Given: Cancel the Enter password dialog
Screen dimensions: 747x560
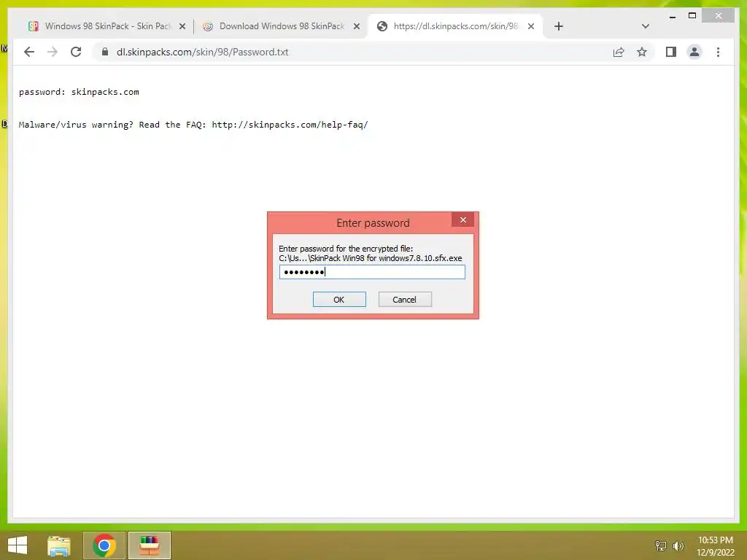Looking at the screenshot, I should click(x=405, y=300).
